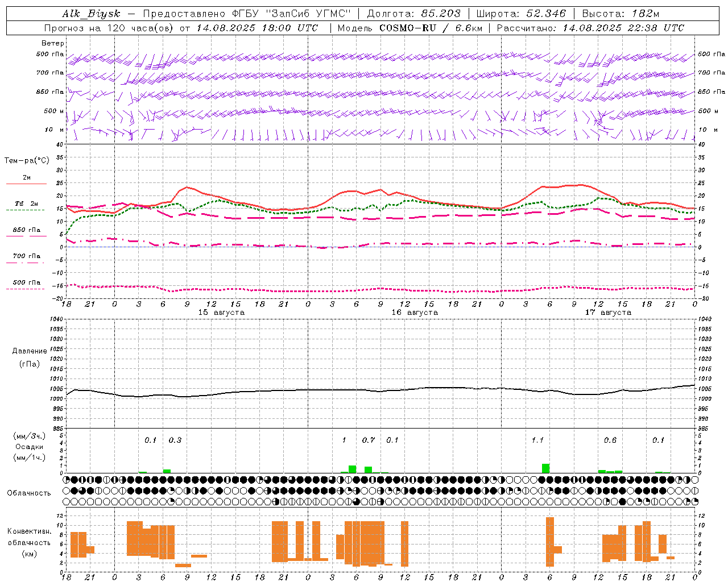This screenshot has width=728, height=582.
Task: Click the date label 17 августа
Action: pyautogui.click(x=608, y=313)
